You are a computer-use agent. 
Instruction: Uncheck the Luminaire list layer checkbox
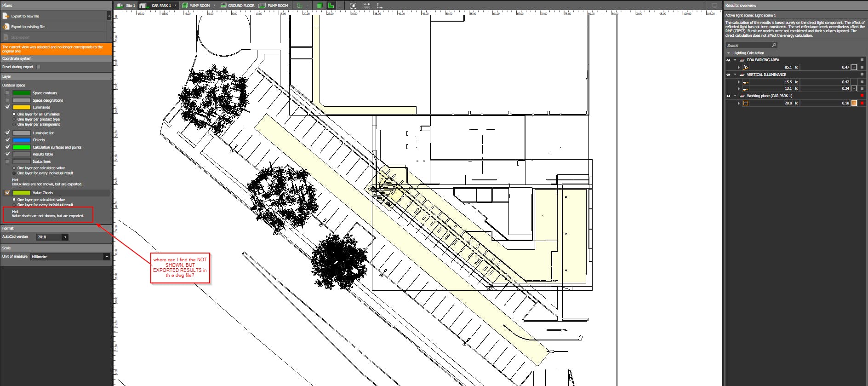(7, 133)
